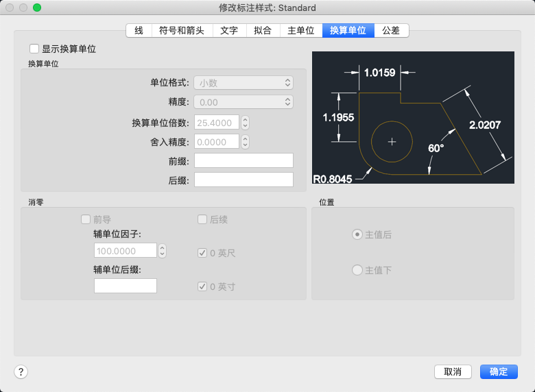Enable the 显示换算单位 checkbox
The image size is (535, 392).
click(x=34, y=49)
